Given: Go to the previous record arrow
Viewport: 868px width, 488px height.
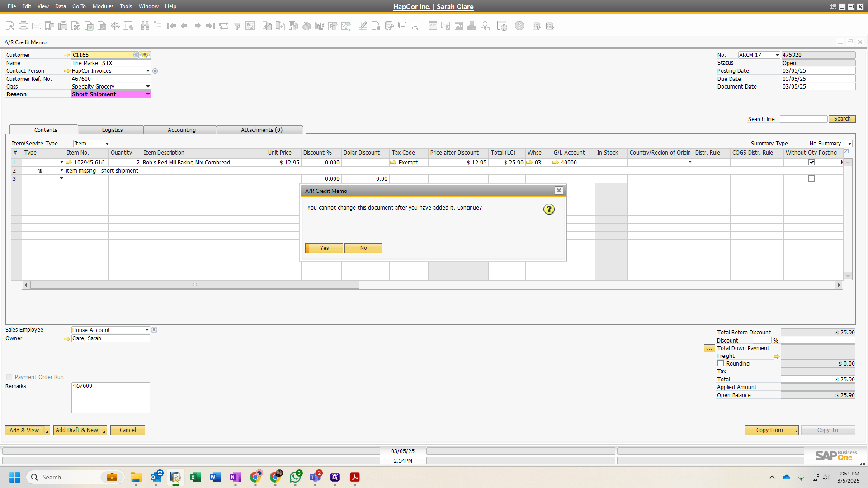Looking at the screenshot, I should (184, 26).
